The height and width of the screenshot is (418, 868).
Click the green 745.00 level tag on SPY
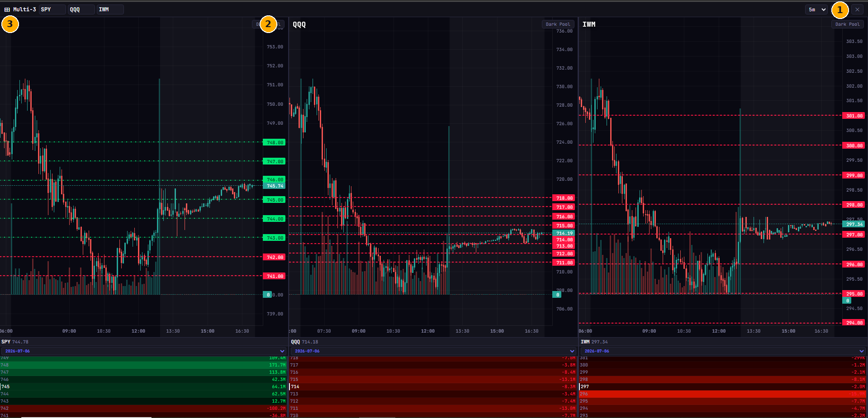274,200
